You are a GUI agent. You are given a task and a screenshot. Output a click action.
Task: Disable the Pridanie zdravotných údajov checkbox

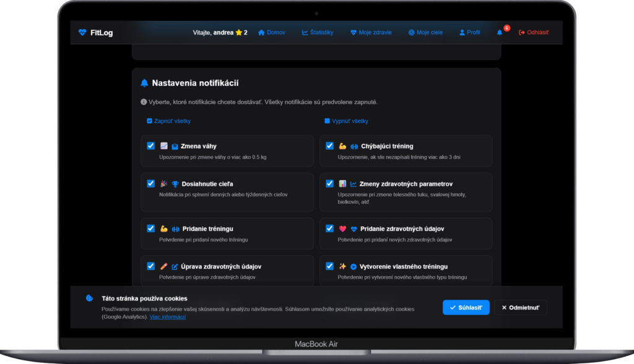coord(329,228)
